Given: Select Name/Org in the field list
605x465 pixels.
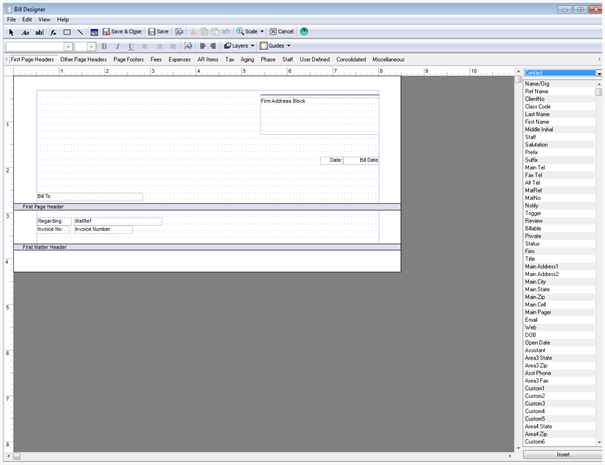Looking at the screenshot, I should click(x=559, y=84).
